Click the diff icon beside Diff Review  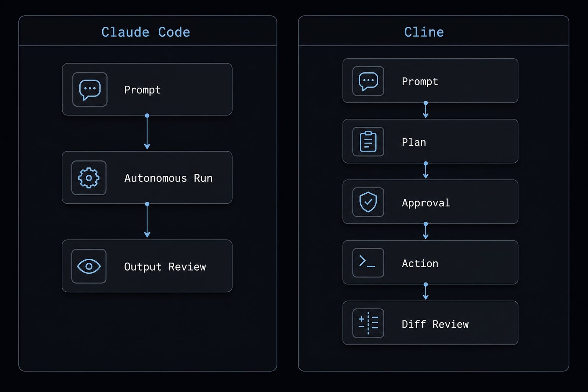click(368, 323)
